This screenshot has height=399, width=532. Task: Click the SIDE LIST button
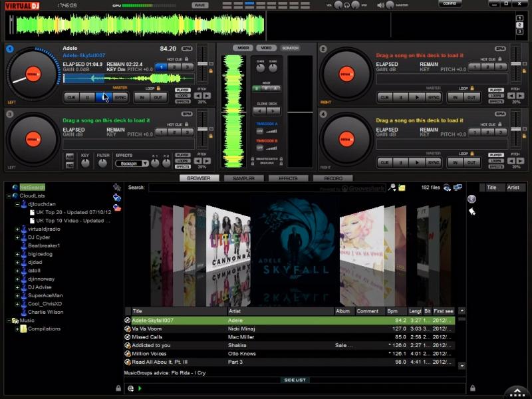295,380
